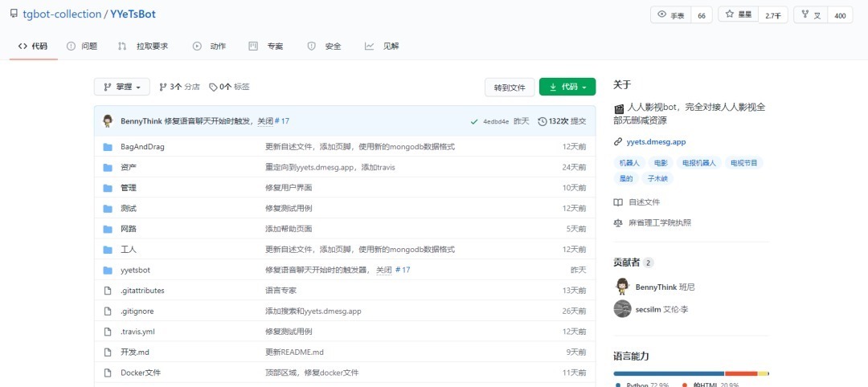Click the 电影 topic tag
This screenshot has width=868, height=387.
(x=661, y=163)
